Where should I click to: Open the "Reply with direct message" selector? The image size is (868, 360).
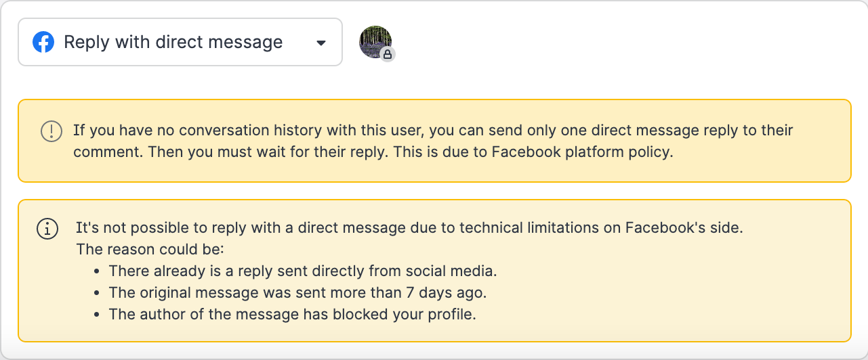pos(173,43)
